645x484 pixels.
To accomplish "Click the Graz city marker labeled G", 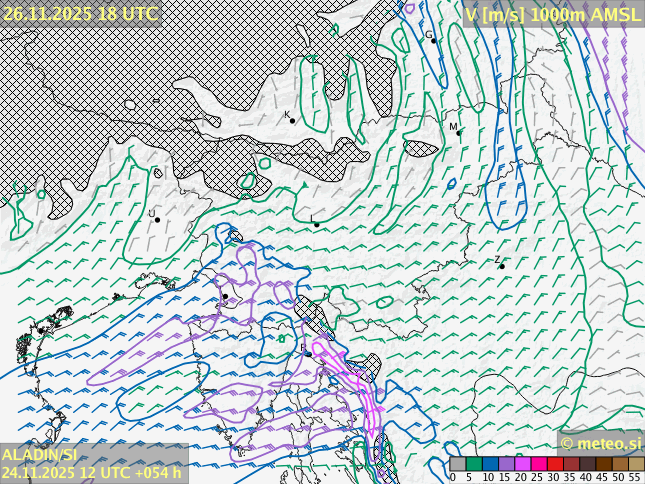I will tap(434, 40).
